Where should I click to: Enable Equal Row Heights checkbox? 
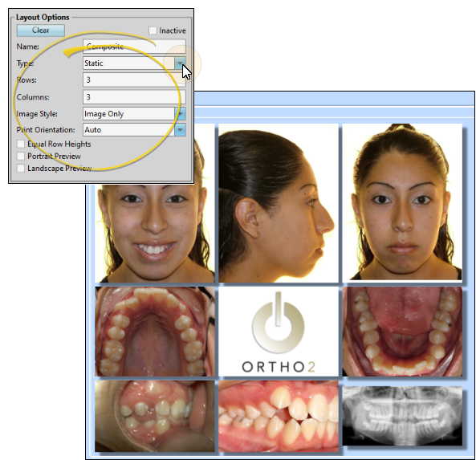(21, 144)
